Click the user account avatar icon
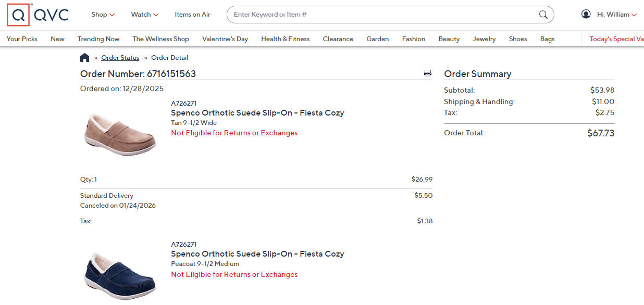This screenshot has width=644, height=305. [586, 15]
